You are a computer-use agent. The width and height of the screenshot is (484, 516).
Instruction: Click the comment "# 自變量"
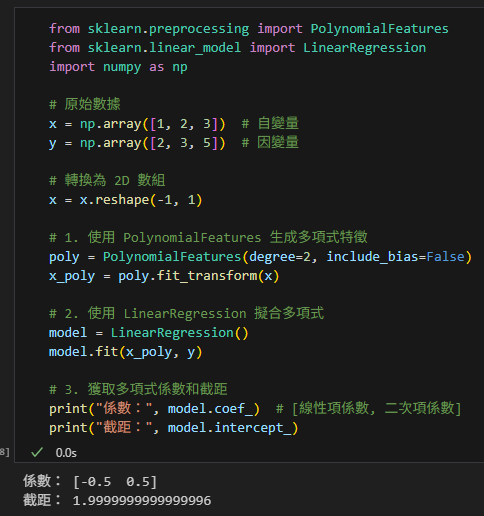270,123
